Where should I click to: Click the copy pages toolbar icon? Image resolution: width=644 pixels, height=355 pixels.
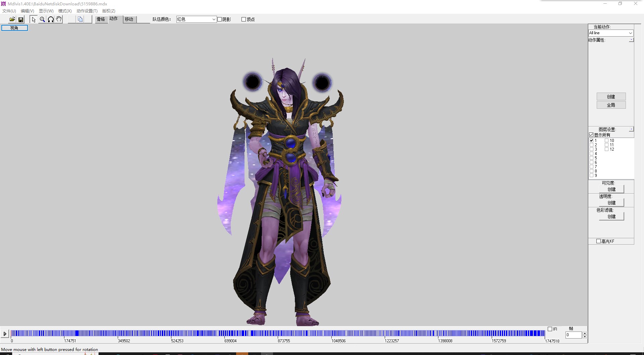[x=80, y=19]
